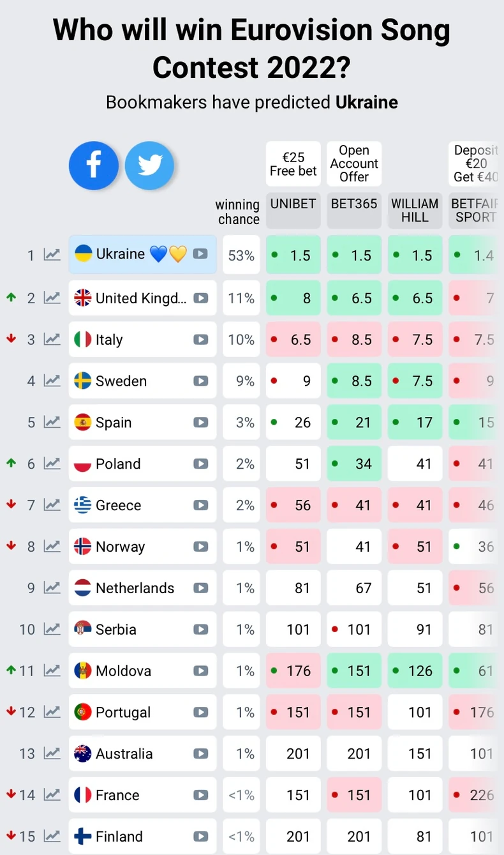Open the Bet365 Open Account Offer
Viewport: 504px width, 855px height.
[354, 163]
